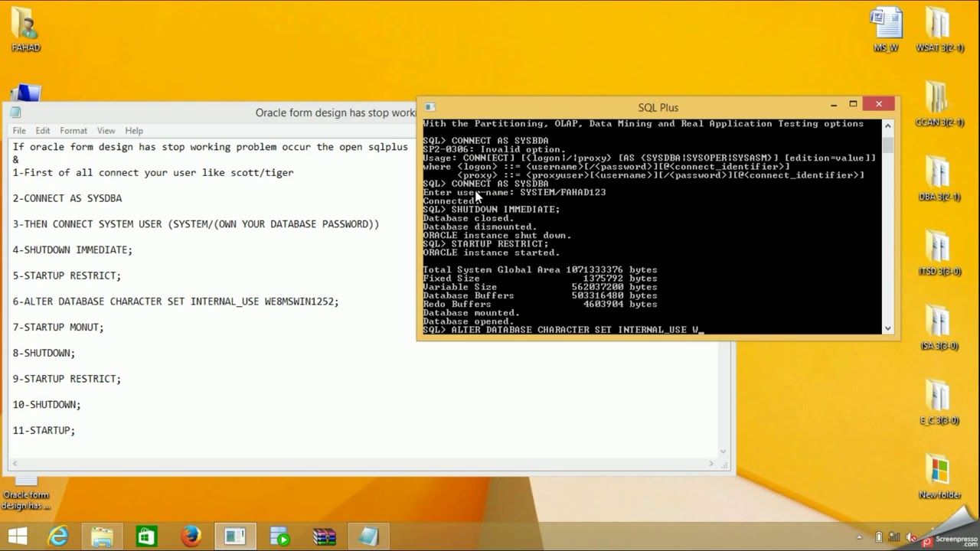This screenshot has width=980, height=551.
Task: Open the Windows Store taskbar icon
Action: (146, 536)
